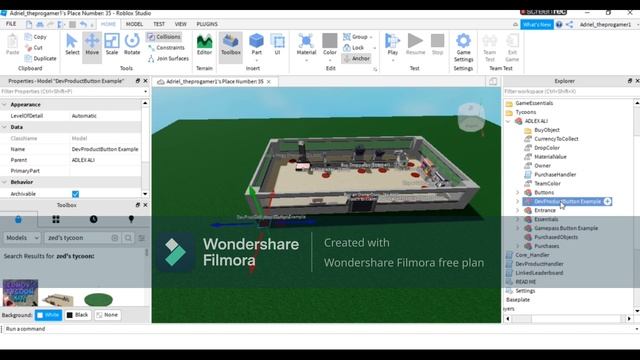The image size is (640, 360).
Task: Click the Stop test button
Action: click(x=437, y=44)
